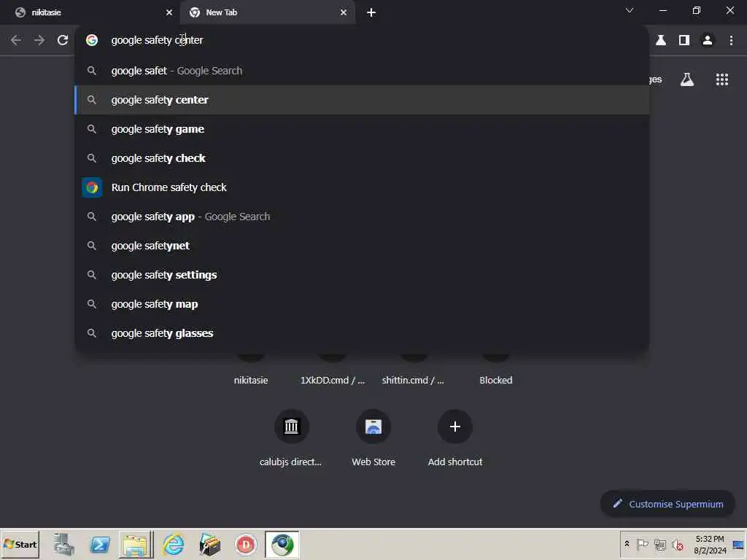Show hidden tray icons arrow
This screenshot has width=747, height=560.
(x=627, y=544)
